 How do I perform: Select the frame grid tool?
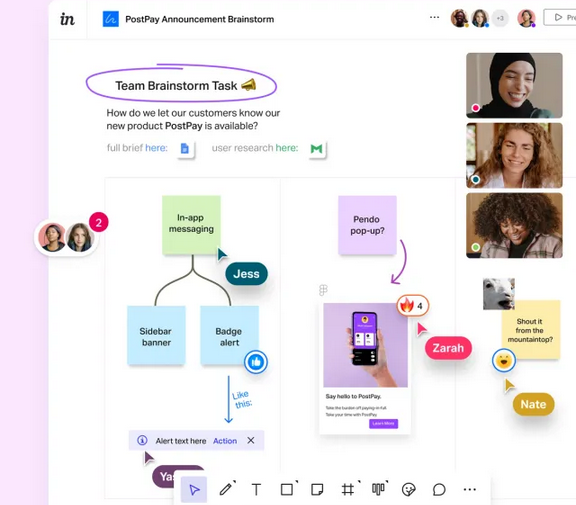348,489
